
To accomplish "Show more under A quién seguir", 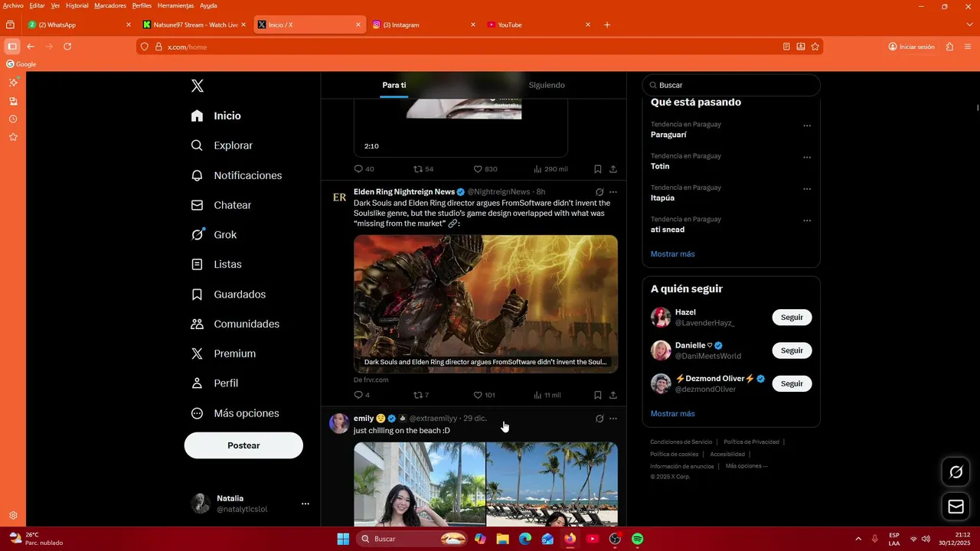I will 673,413.
